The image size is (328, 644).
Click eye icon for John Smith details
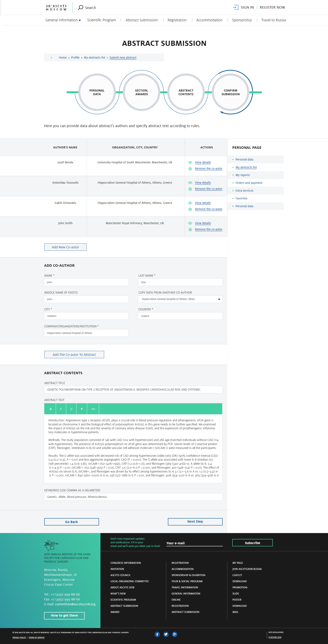190,223
